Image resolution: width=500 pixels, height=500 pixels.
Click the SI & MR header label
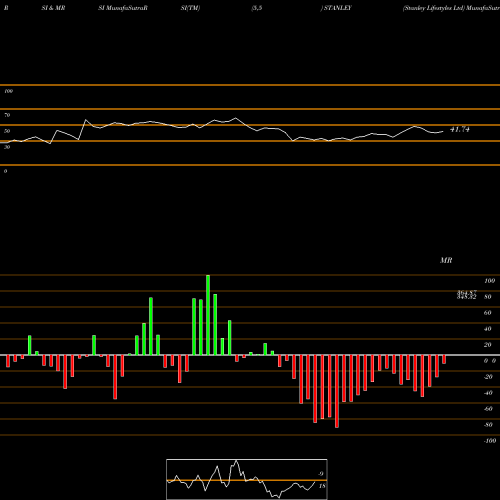click(x=53, y=8)
